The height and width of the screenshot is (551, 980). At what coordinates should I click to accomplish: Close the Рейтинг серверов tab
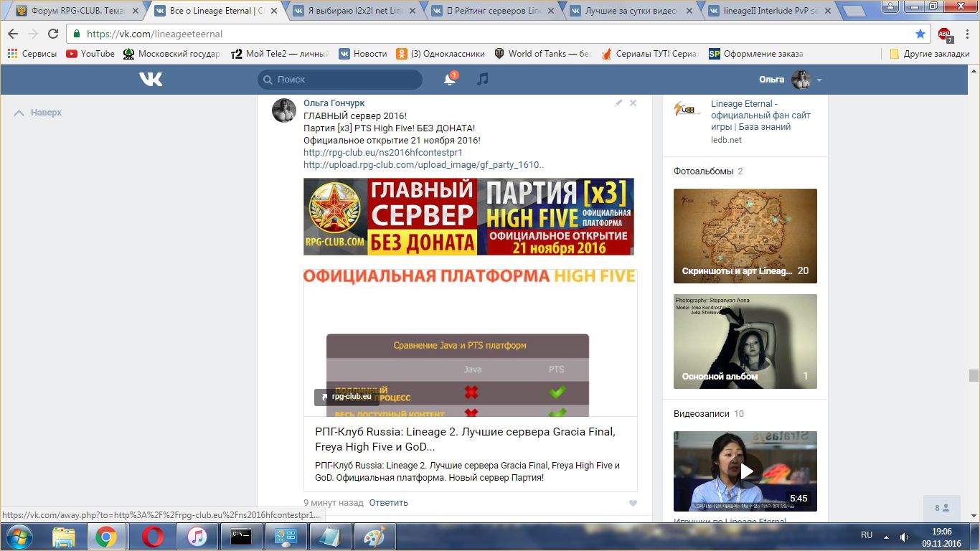point(550,11)
